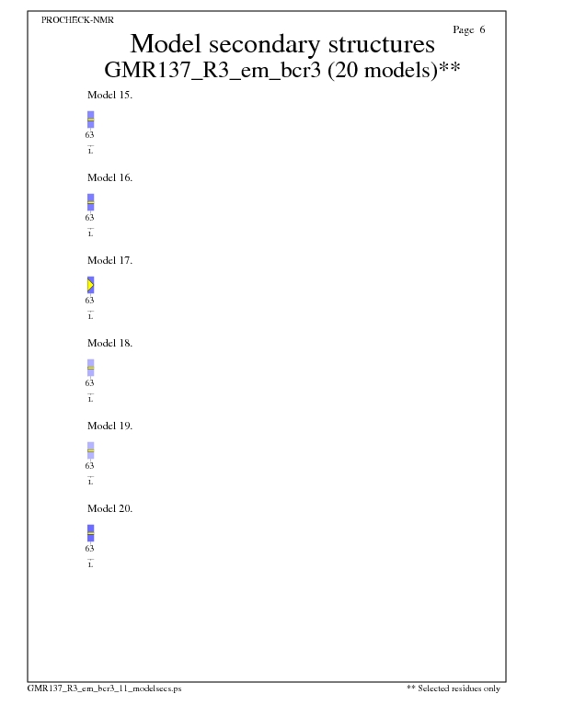This screenshot has height=728, width=563.
Task: Click the pale blue block under Model 18
Action: [90, 368]
